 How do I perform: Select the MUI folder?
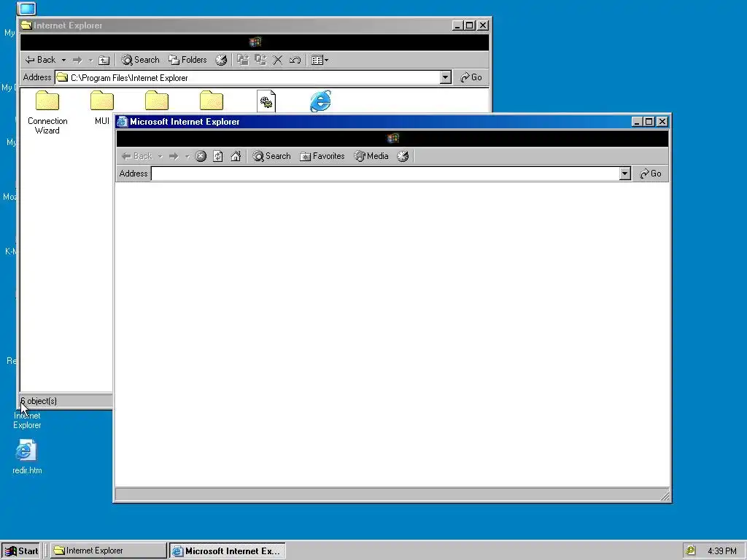pyautogui.click(x=102, y=108)
